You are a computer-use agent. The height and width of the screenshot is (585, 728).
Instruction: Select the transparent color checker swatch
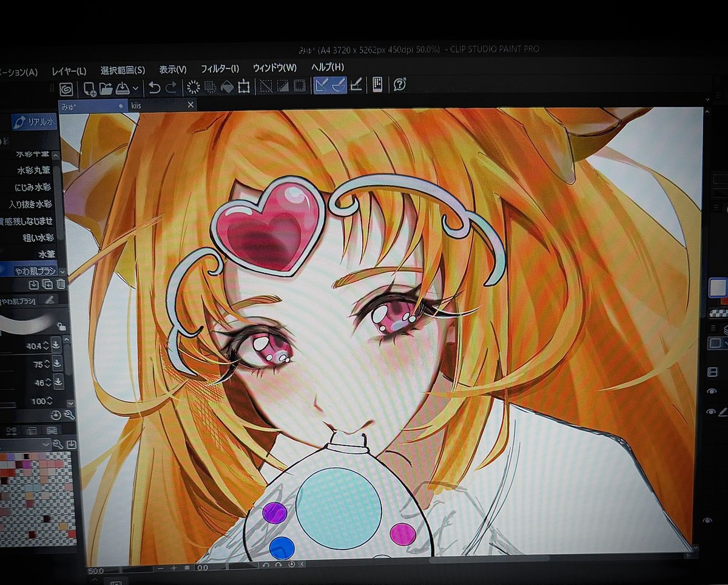click(x=717, y=313)
